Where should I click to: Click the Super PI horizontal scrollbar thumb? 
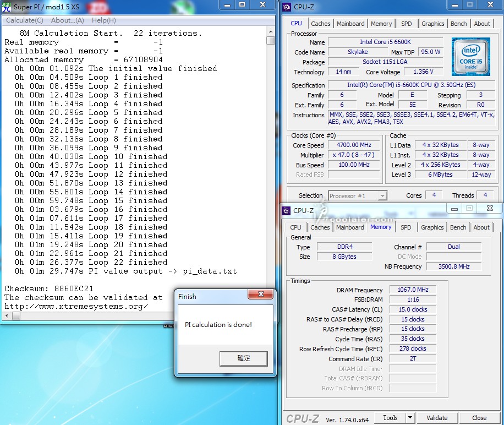16,316
